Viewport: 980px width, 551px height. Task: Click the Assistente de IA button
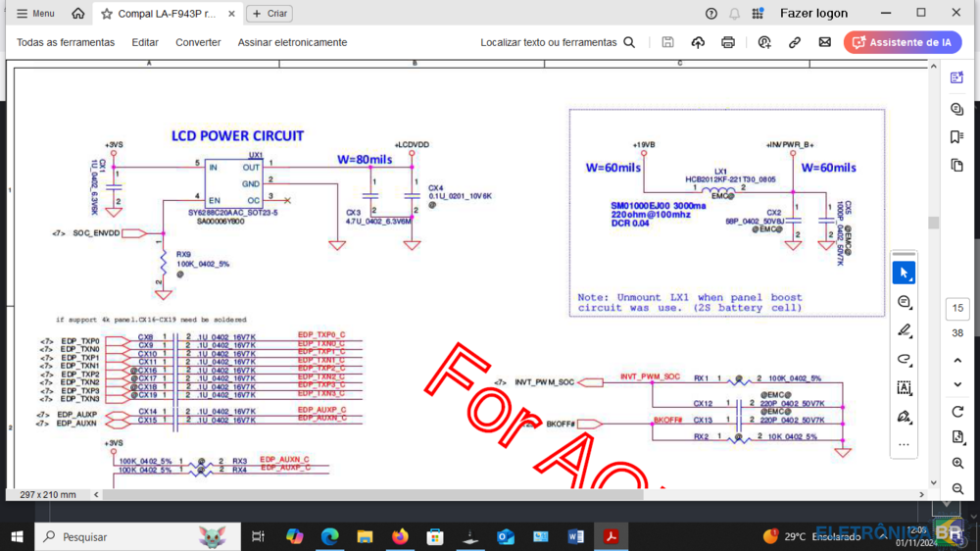[903, 42]
